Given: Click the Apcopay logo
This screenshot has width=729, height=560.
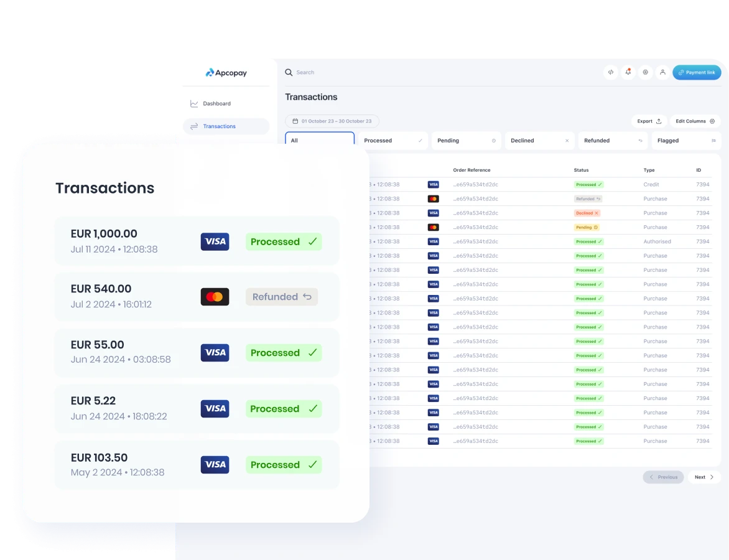Looking at the screenshot, I should [226, 73].
